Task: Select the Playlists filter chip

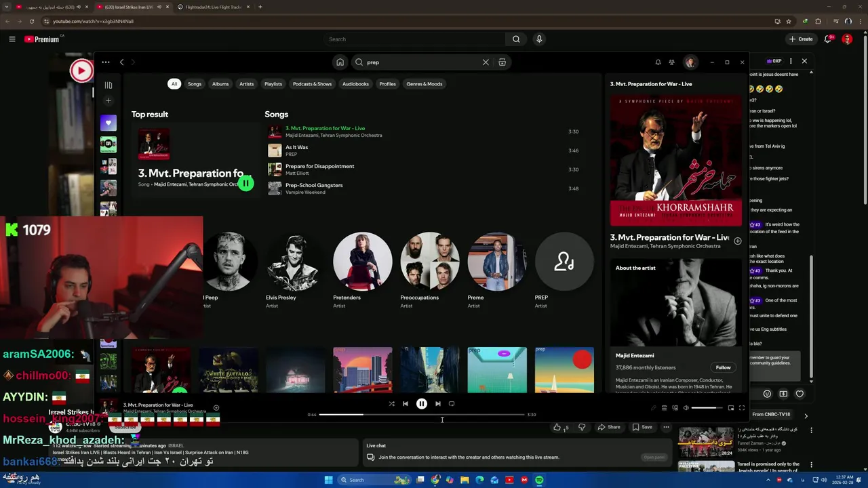Action: pos(273,84)
